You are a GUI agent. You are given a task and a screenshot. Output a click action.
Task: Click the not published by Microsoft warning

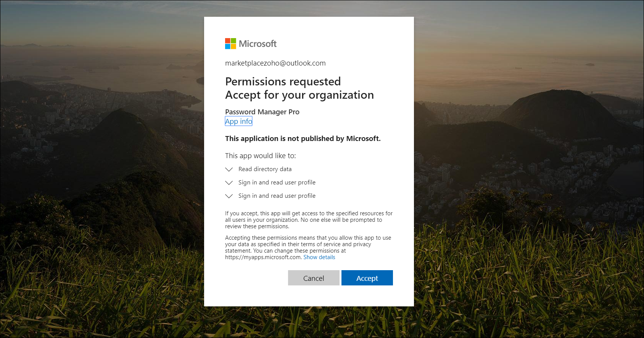pyautogui.click(x=303, y=139)
